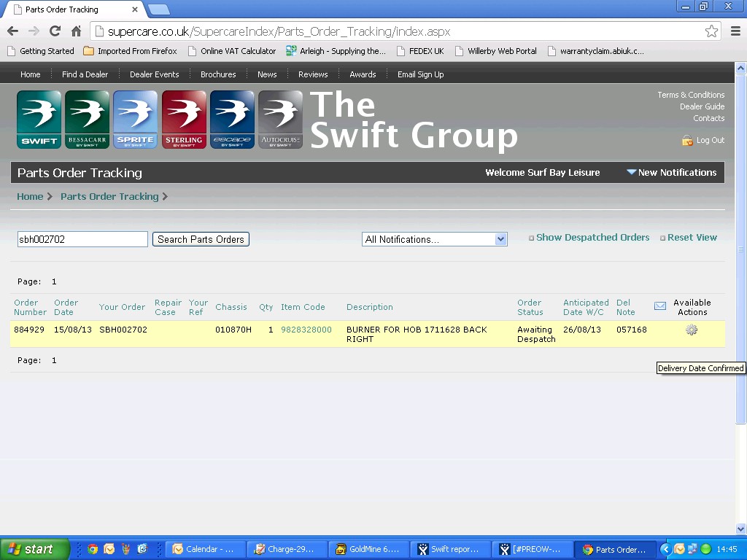Image resolution: width=747 pixels, height=560 pixels.
Task: Click the envelope notification column icon
Action: [x=659, y=306]
